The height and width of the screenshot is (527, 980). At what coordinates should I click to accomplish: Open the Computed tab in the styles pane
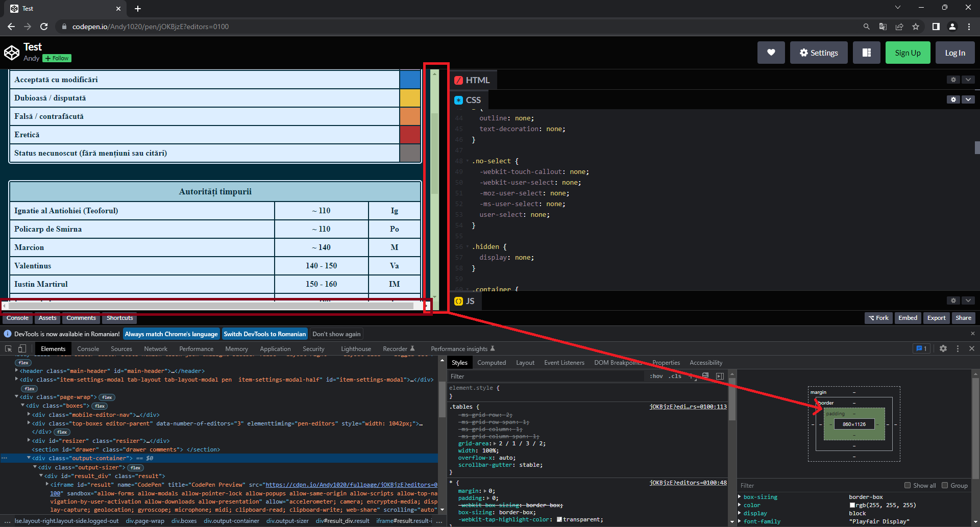pos(492,363)
